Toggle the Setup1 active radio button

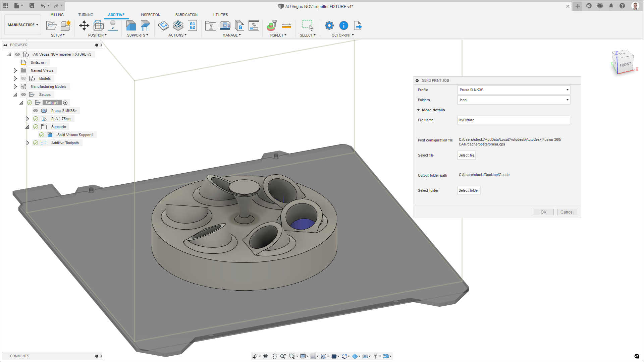(x=65, y=103)
